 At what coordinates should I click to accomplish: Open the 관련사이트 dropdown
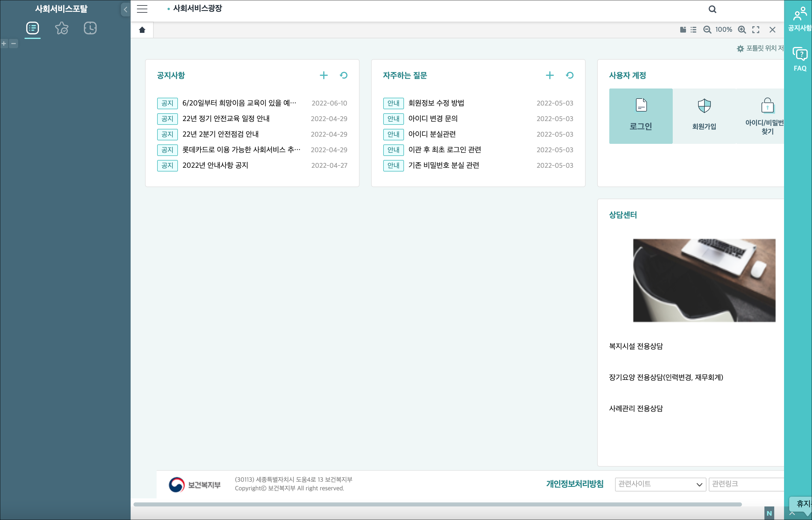pyautogui.click(x=660, y=484)
